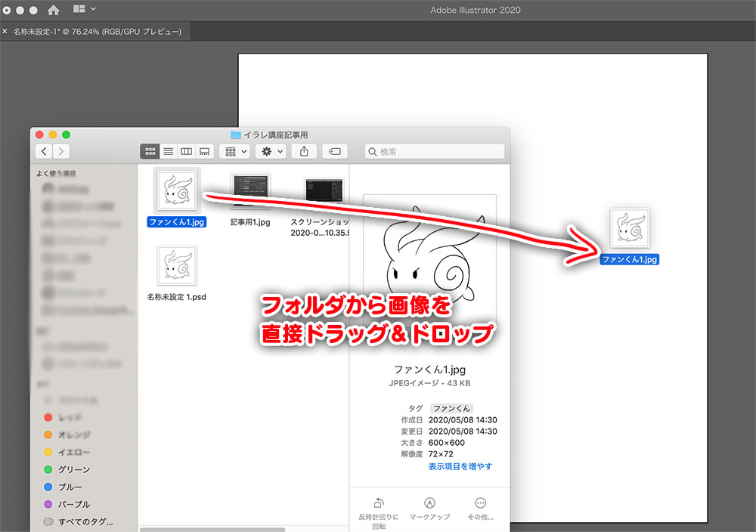Select the 名称未設定 1.psd file thumbnail

tap(177, 265)
